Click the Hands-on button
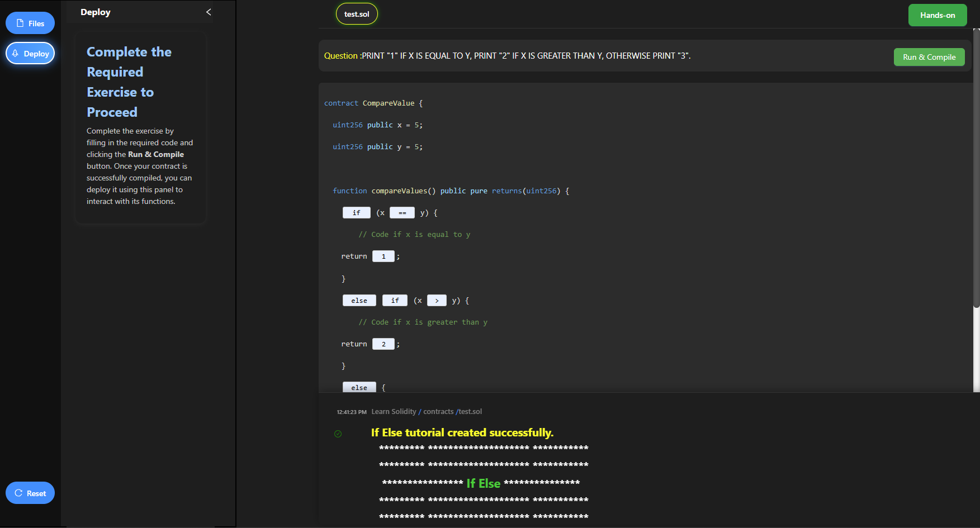The image size is (980, 528). [937, 16]
